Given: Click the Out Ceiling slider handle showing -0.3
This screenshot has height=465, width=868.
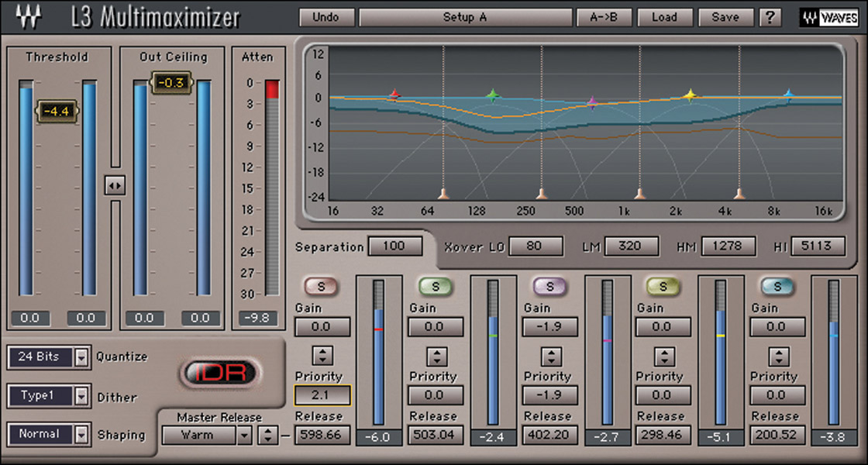Looking at the screenshot, I should tap(170, 82).
